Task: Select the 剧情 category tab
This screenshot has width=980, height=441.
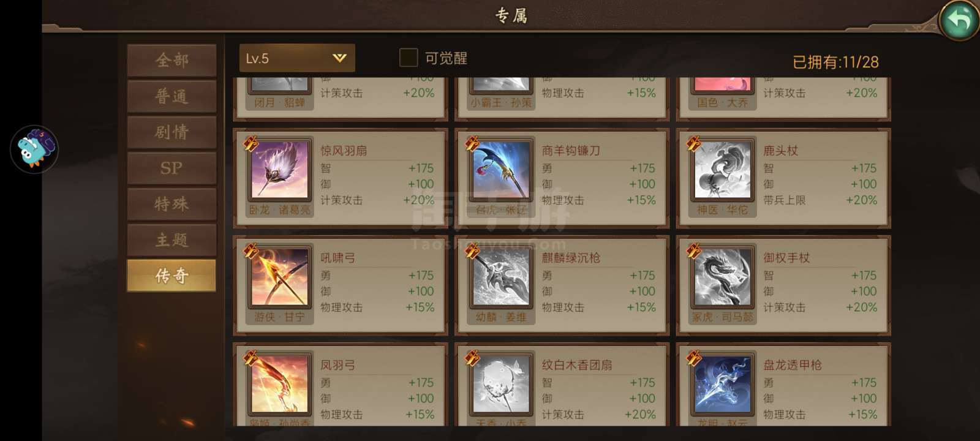Action: coord(171,132)
